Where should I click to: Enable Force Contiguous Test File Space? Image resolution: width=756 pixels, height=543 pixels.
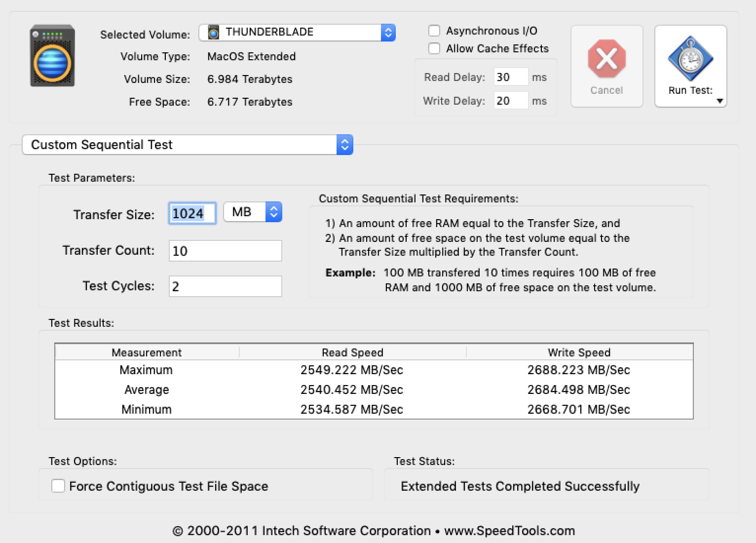pyautogui.click(x=58, y=486)
